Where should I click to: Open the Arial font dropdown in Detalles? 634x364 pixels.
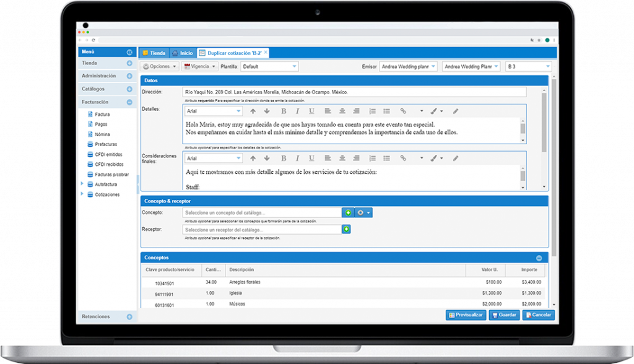(214, 111)
